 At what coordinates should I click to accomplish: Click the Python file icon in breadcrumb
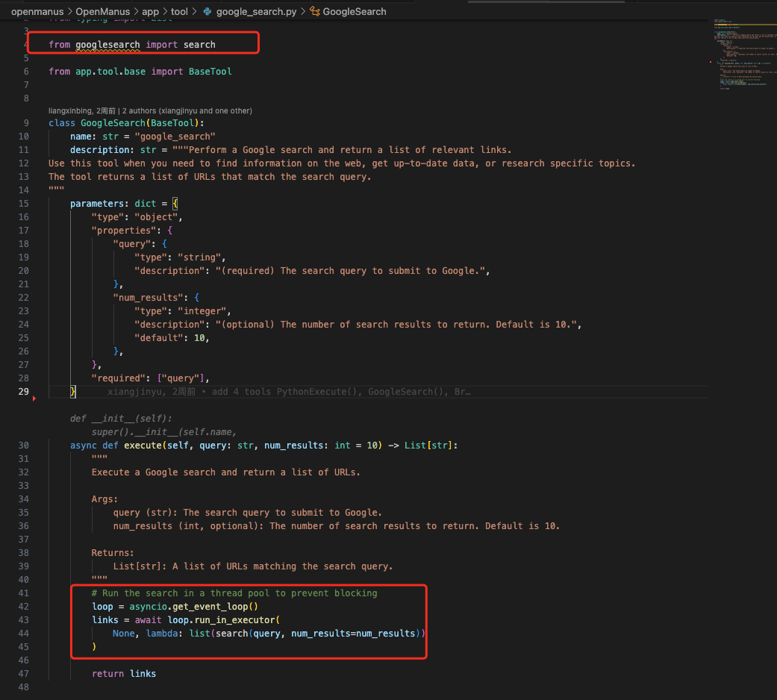point(207,11)
